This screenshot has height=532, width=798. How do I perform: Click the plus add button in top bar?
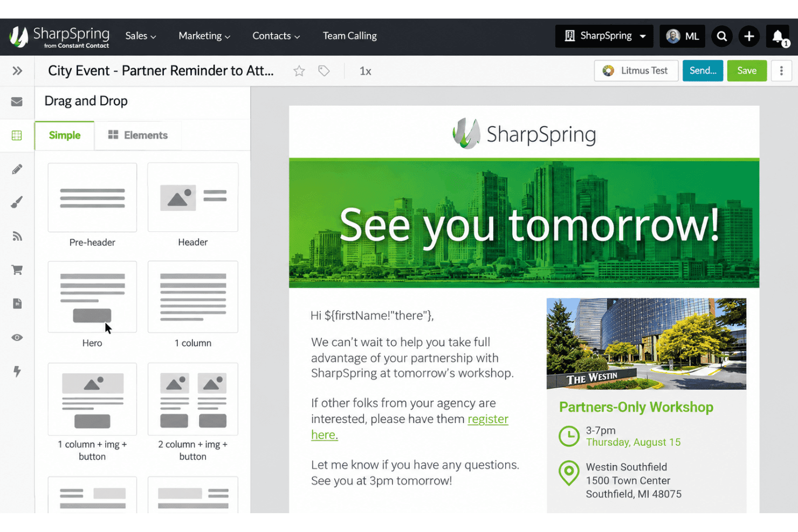[x=749, y=36]
